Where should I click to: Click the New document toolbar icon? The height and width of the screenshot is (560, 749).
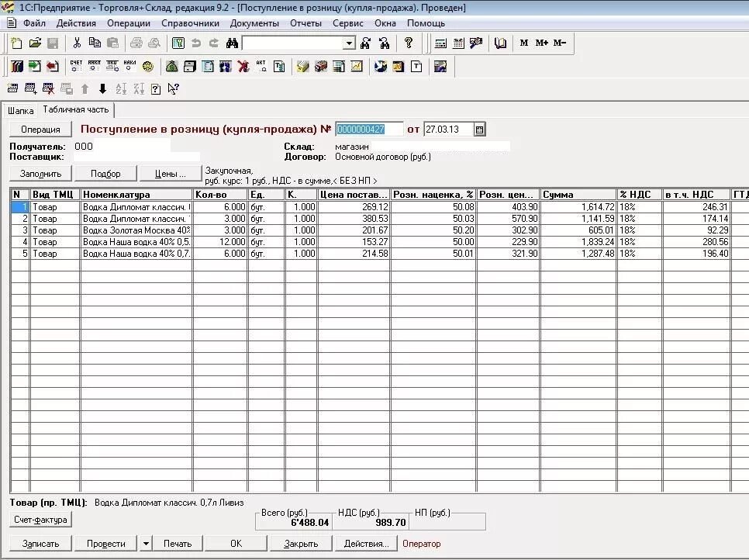(17, 43)
